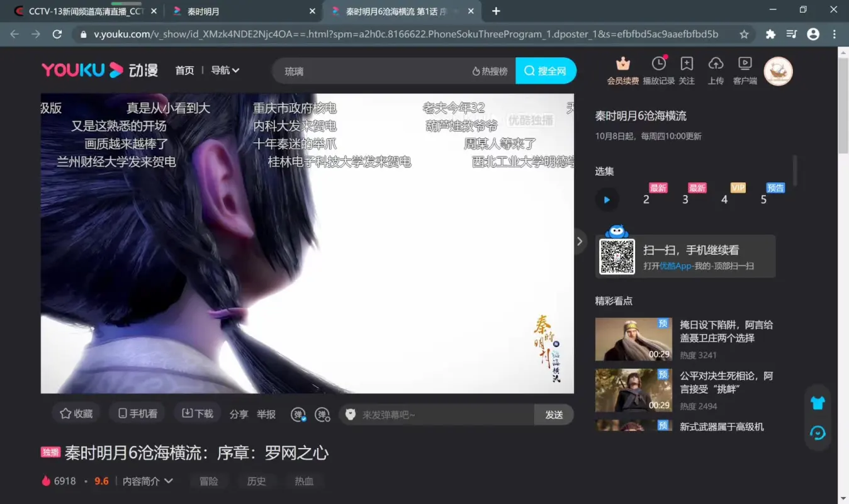Click the video player area
Viewport: 849px width, 504px height.
[x=307, y=244]
